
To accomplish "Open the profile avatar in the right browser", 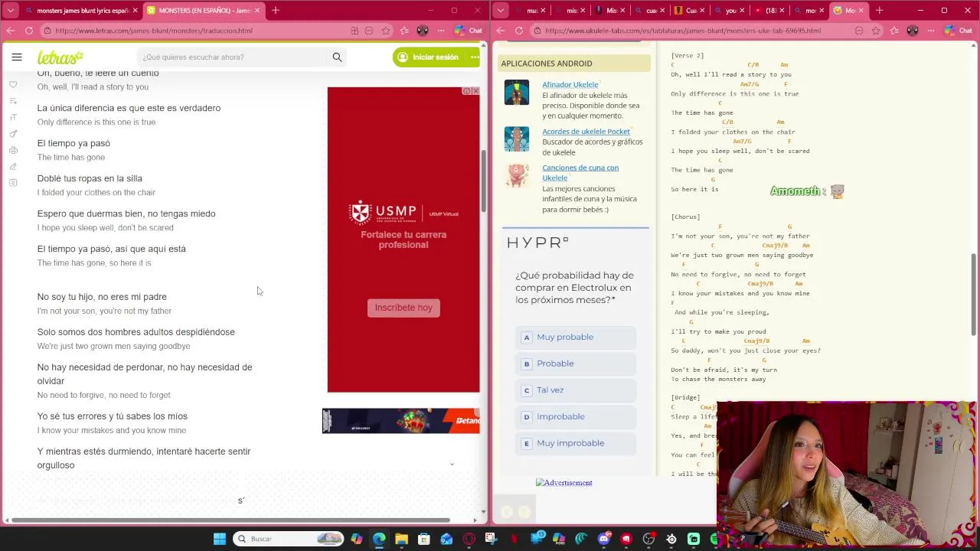I will [912, 31].
